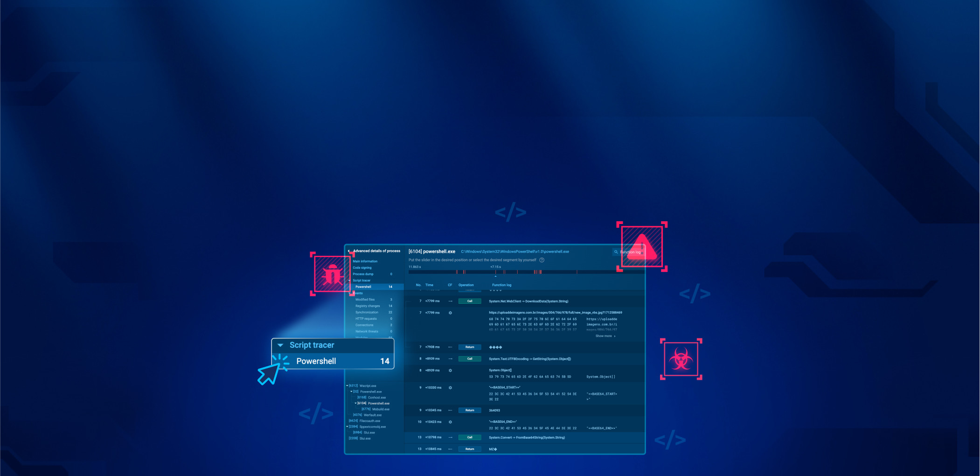Collapse the [6312] Wscript.exe process tree node
Screen dimensions: 980x476
[347, 386]
